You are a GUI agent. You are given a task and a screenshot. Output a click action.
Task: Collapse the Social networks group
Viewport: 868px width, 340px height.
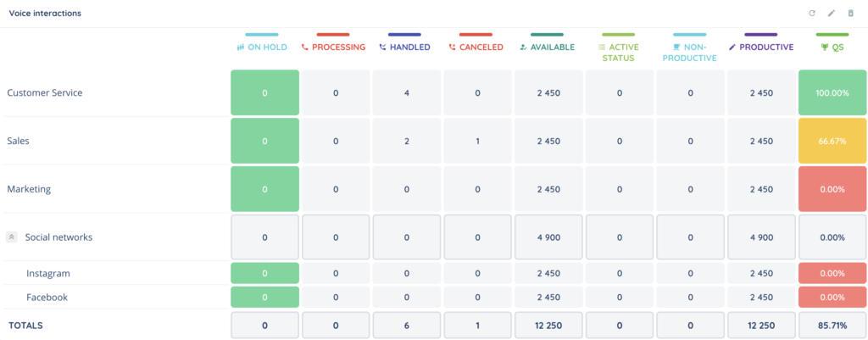coord(12,237)
